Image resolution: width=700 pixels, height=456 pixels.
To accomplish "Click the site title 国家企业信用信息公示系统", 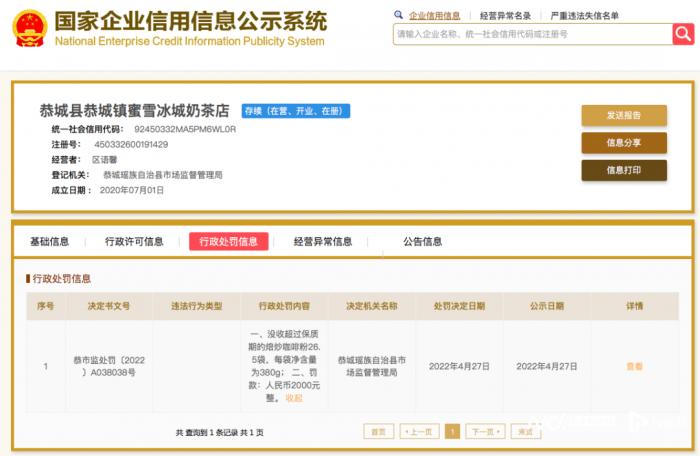I will pos(191,21).
